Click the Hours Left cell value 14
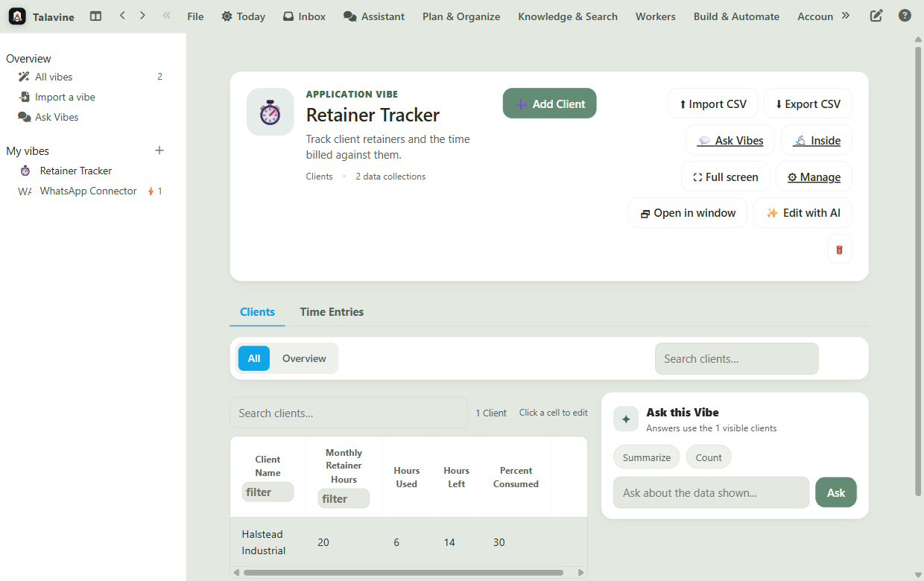The width and height of the screenshot is (924, 581). click(x=457, y=542)
